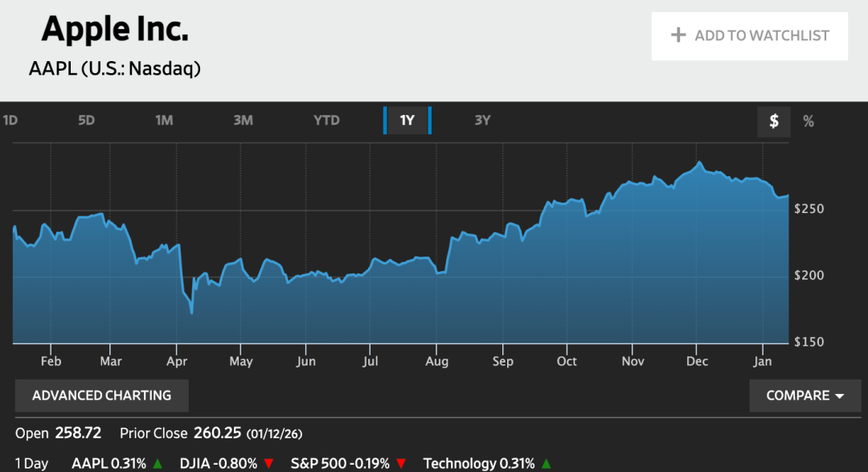Viewport: 868px width, 472px height.
Task: Click the Jan x-axis label
Action: point(762,361)
